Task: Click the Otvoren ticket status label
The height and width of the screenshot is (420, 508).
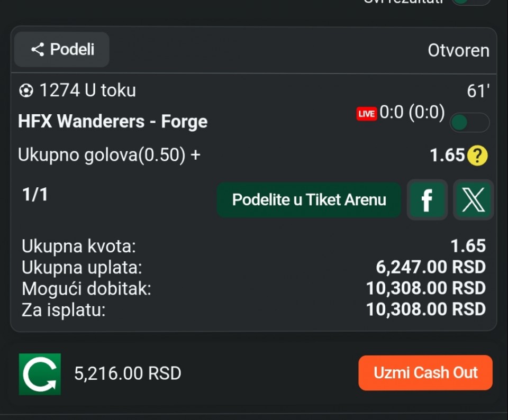Action: [458, 51]
